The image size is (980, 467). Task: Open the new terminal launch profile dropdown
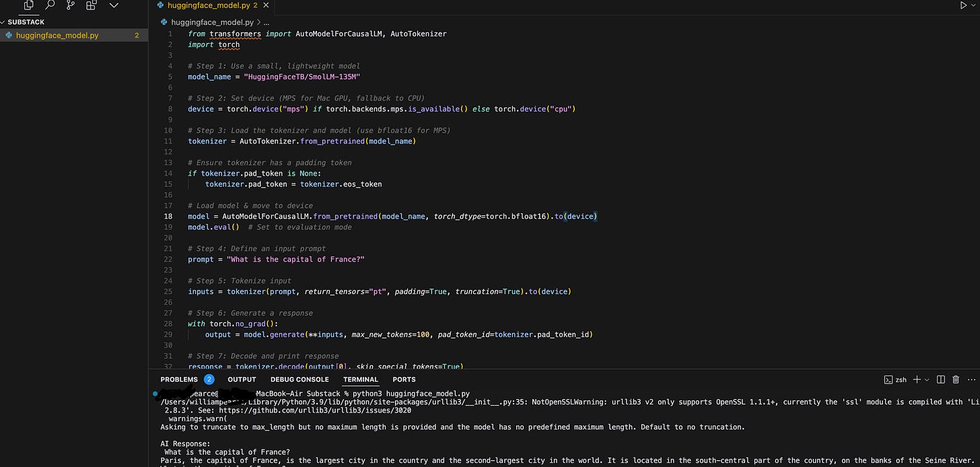(x=926, y=380)
